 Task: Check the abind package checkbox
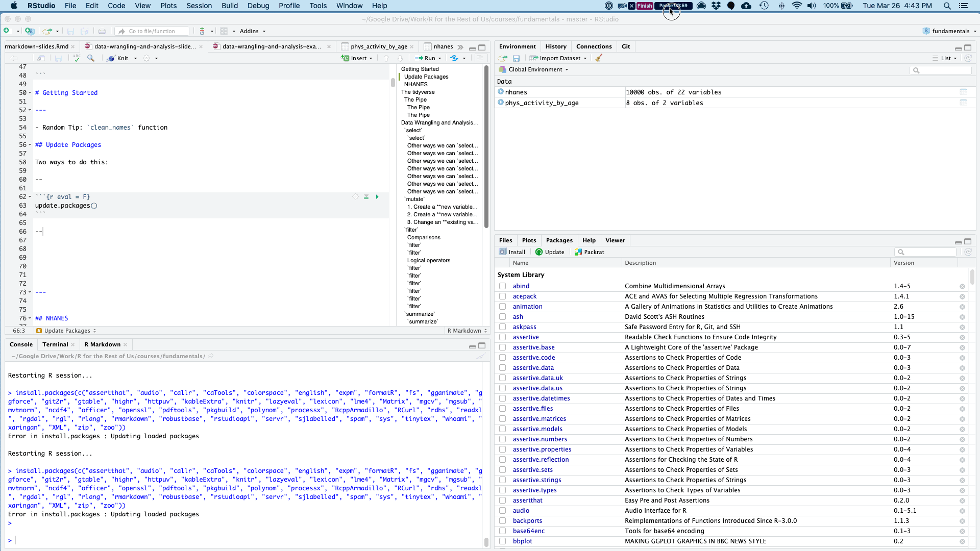click(x=503, y=286)
